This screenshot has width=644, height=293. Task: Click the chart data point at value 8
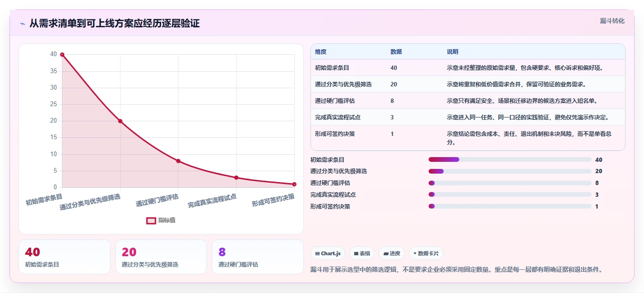coord(178,161)
